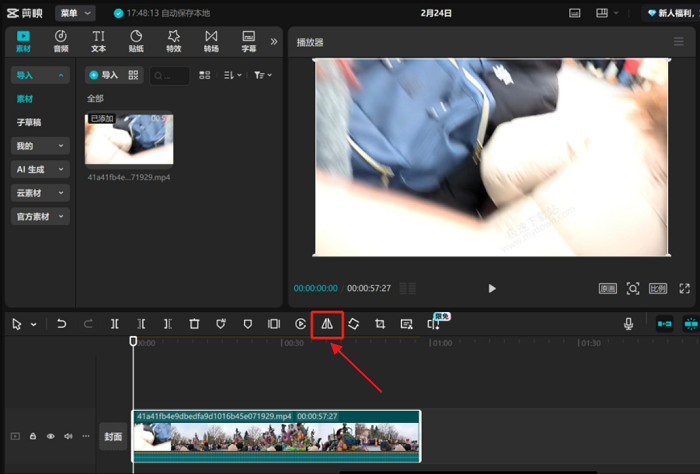
Task: Toggle track visibility eye icon
Action: 50,436
